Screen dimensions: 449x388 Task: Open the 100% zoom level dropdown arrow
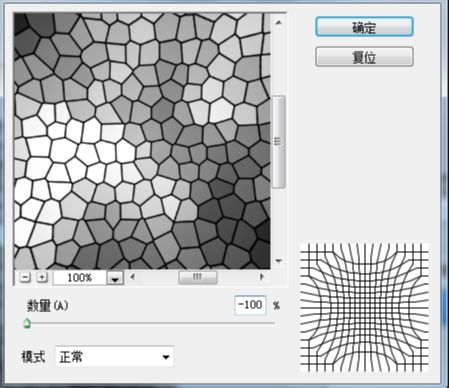pos(115,278)
